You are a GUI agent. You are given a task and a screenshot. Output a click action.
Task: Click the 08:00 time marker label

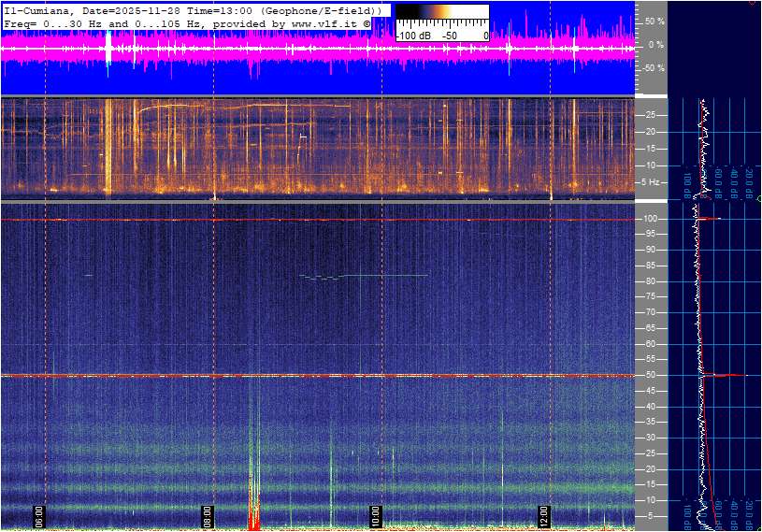[x=208, y=516]
